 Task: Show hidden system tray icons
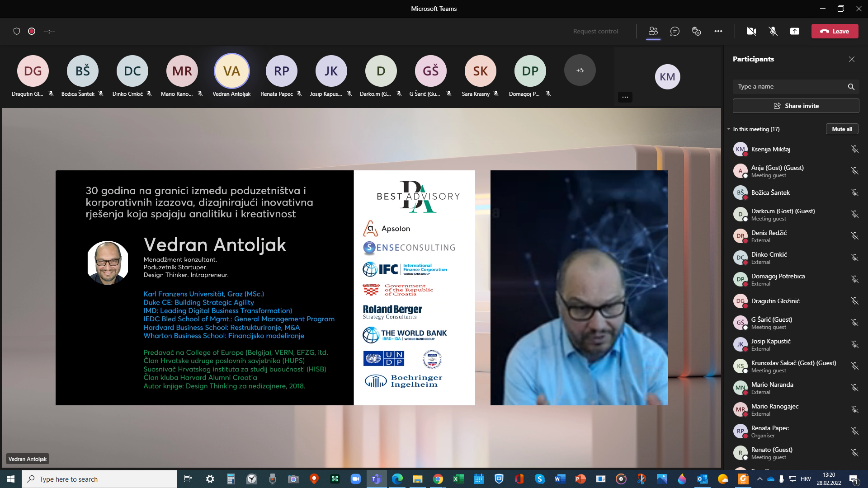(759, 479)
